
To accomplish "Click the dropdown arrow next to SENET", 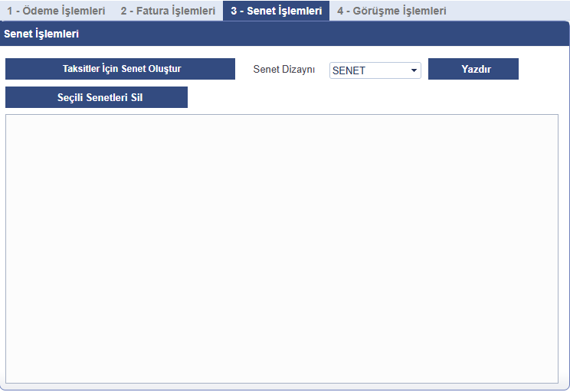I will coord(414,70).
